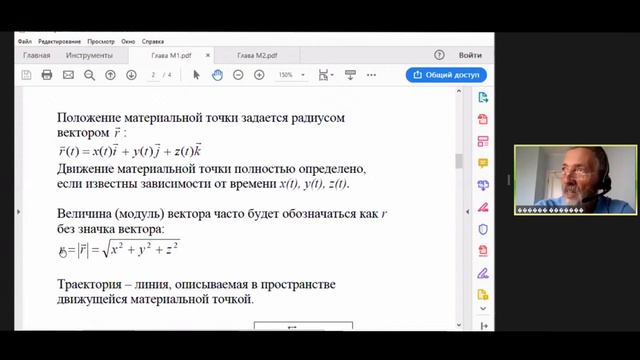Open the Organize Pages tool icon

(483, 141)
